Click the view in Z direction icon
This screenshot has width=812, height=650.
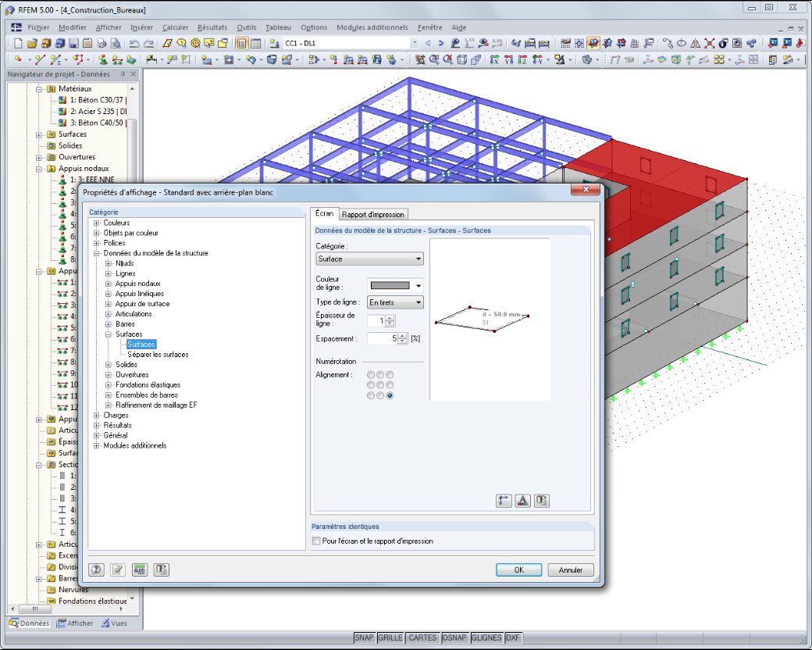(523, 60)
